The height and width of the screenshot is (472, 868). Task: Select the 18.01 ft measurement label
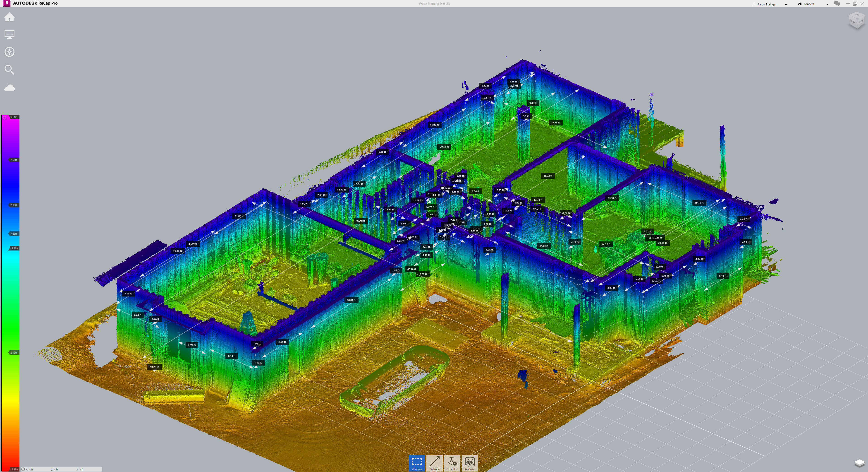(351, 300)
